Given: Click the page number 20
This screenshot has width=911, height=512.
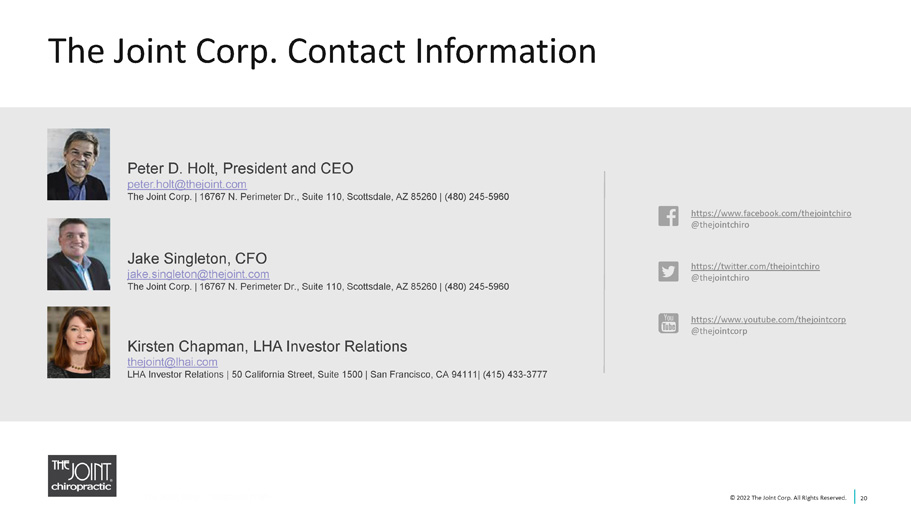Looking at the screenshot, I should tap(863, 498).
